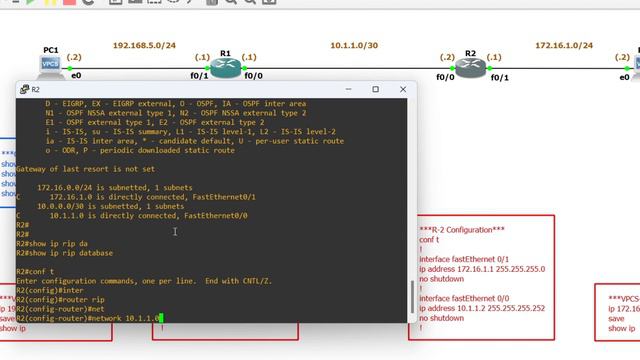Select the PC1 name label
This screenshot has height=360, width=640.
[51, 50]
